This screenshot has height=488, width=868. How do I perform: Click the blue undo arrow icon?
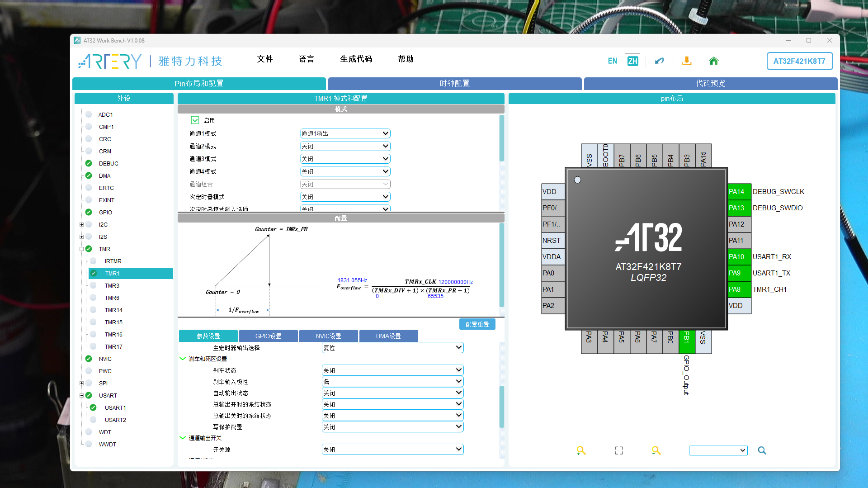click(660, 61)
